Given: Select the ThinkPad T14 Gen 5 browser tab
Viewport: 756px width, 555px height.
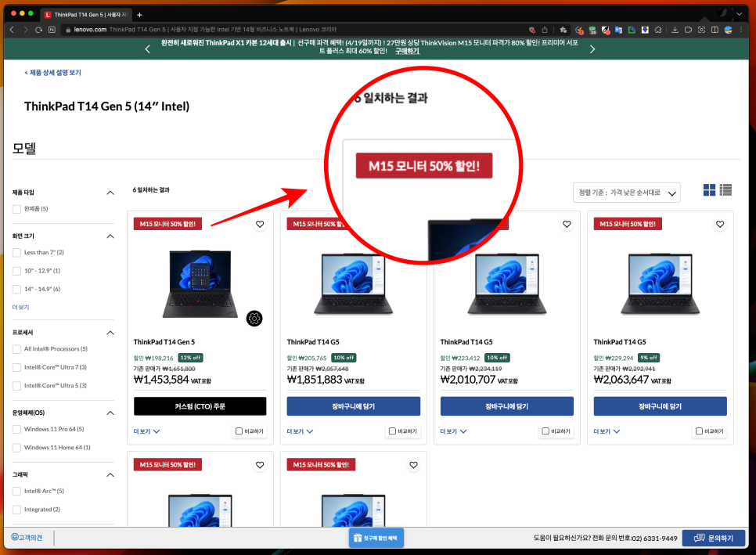Looking at the screenshot, I should coord(85,15).
